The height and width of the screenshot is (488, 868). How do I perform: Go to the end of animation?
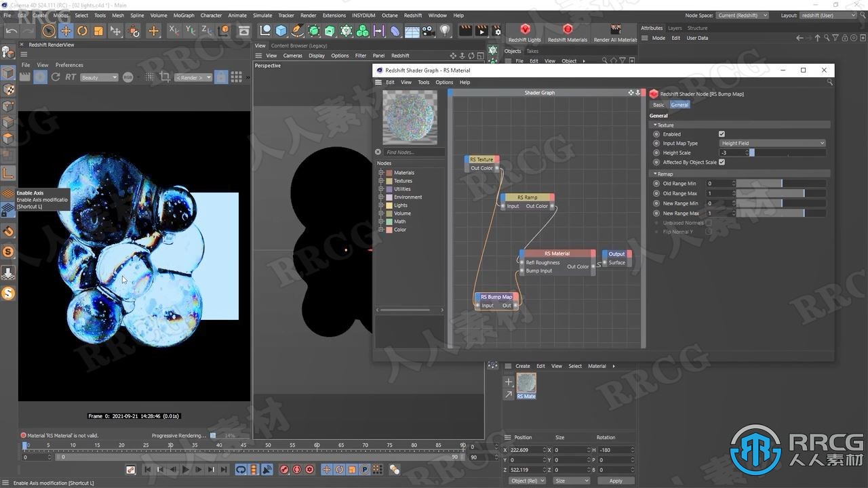point(224,470)
